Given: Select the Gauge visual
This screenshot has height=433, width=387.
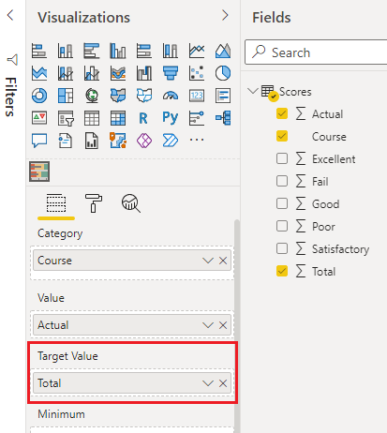Looking at the screenshot, I should [x=170, y=96].
